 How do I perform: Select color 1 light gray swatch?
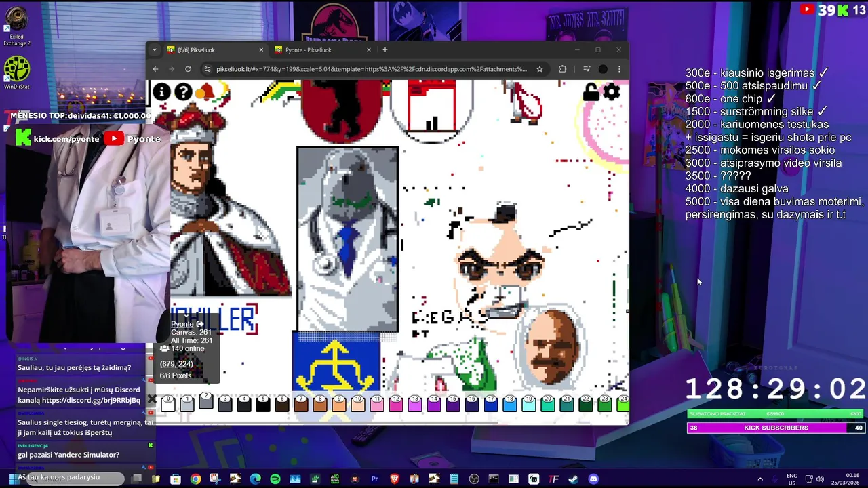[x=186, y=403]
